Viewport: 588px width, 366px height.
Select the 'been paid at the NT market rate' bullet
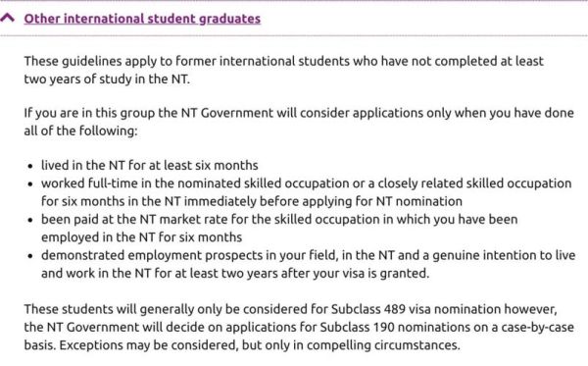279,229
